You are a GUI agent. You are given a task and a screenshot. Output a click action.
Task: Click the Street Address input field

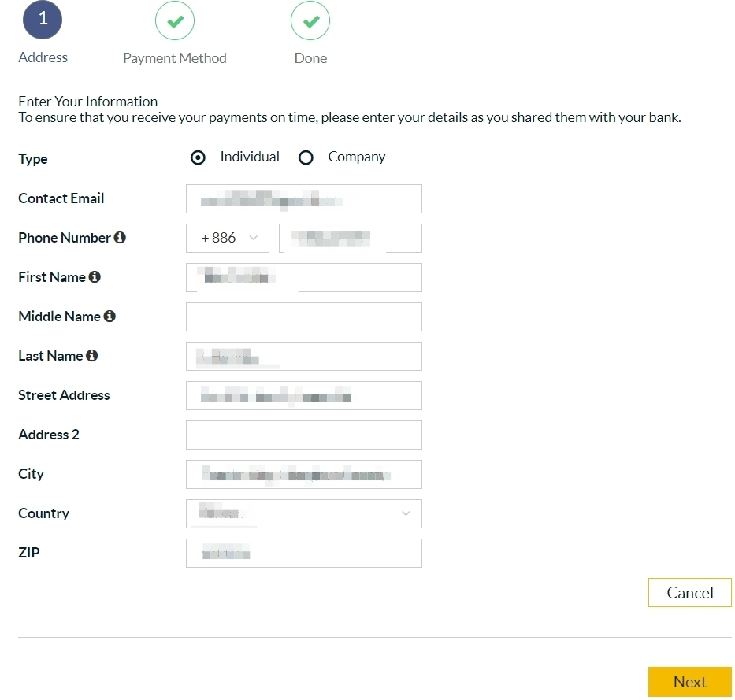point(304,395)
